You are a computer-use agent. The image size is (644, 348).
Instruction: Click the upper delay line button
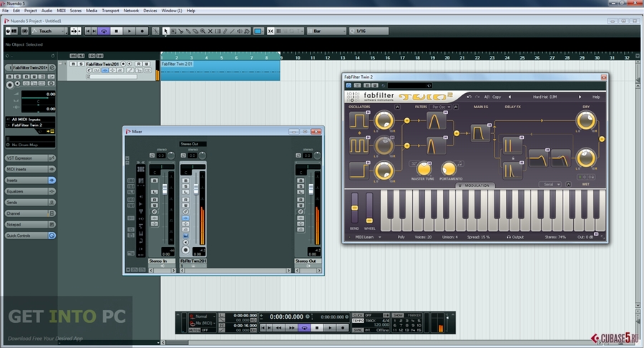(512, 145)
